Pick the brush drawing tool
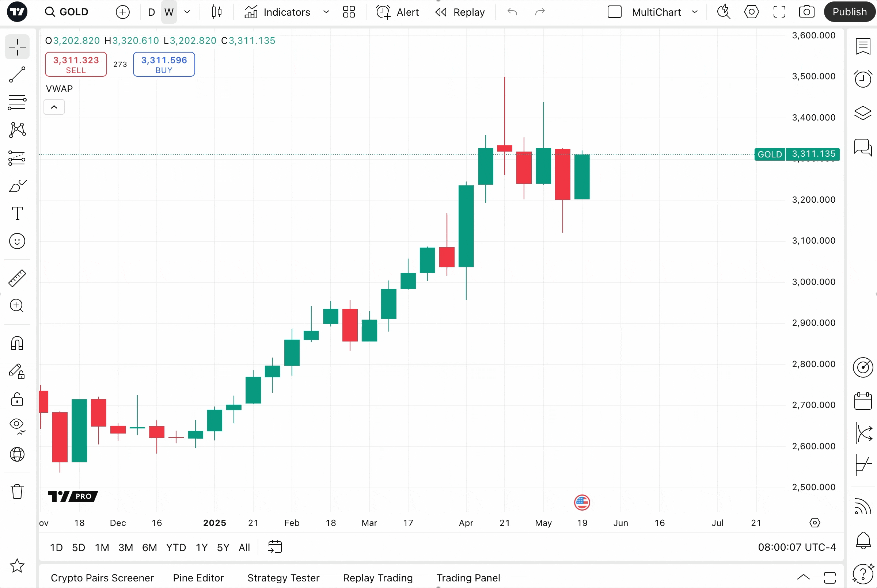This screenshot has width=877, height=588. [x=17, y=186]
